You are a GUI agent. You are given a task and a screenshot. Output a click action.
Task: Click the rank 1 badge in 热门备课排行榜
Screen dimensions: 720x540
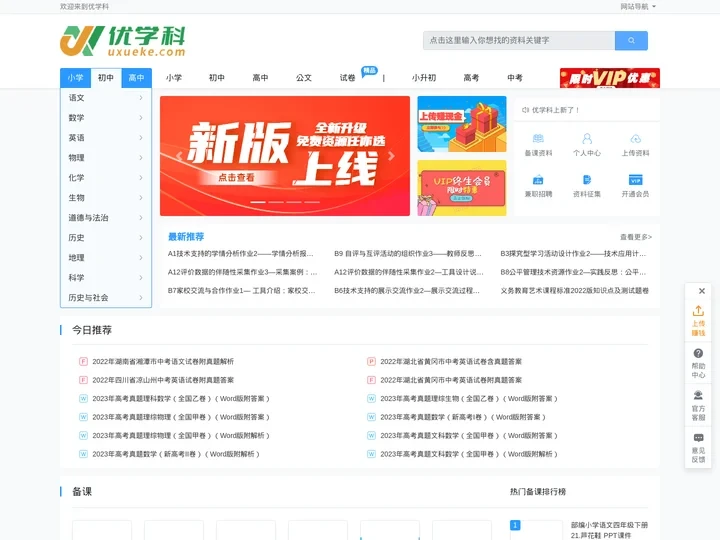pyautogui.click(x=515, y=525)
